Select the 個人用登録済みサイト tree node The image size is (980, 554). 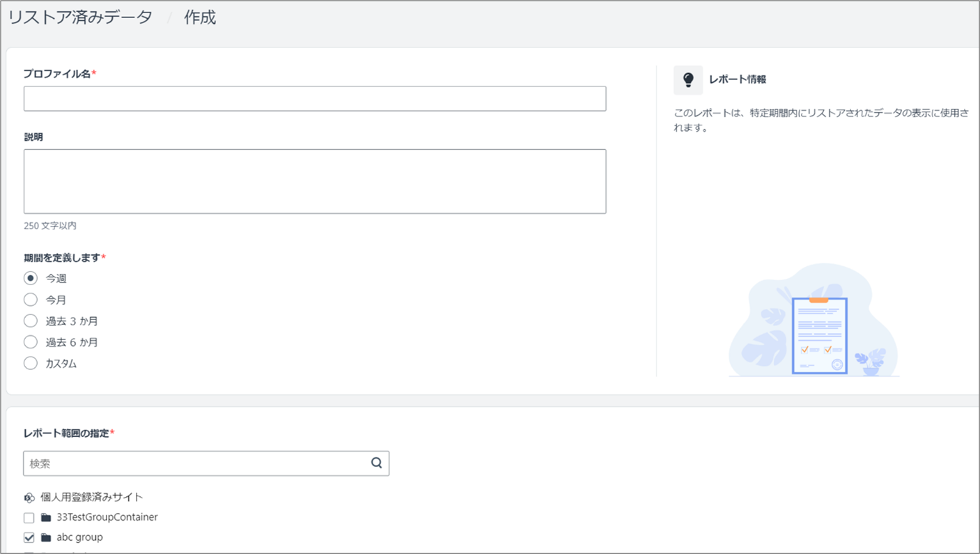[x=92, y=497]
